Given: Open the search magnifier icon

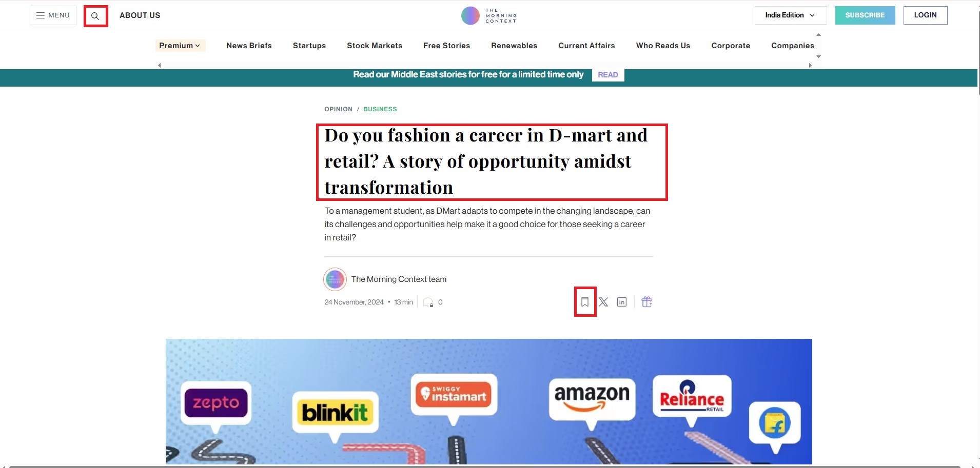Looking at the screenshot, I should (x=95, y=16).
